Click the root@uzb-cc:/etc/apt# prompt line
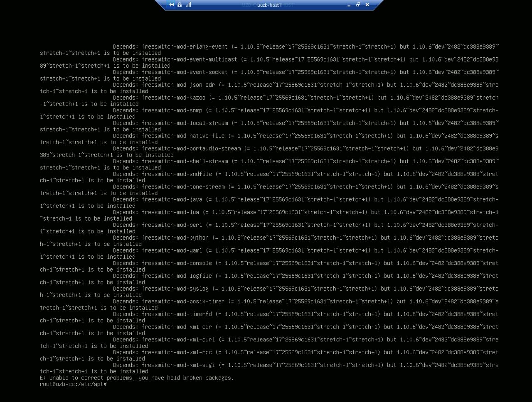Viewport: 532px width, 402px height. point(73,384)
